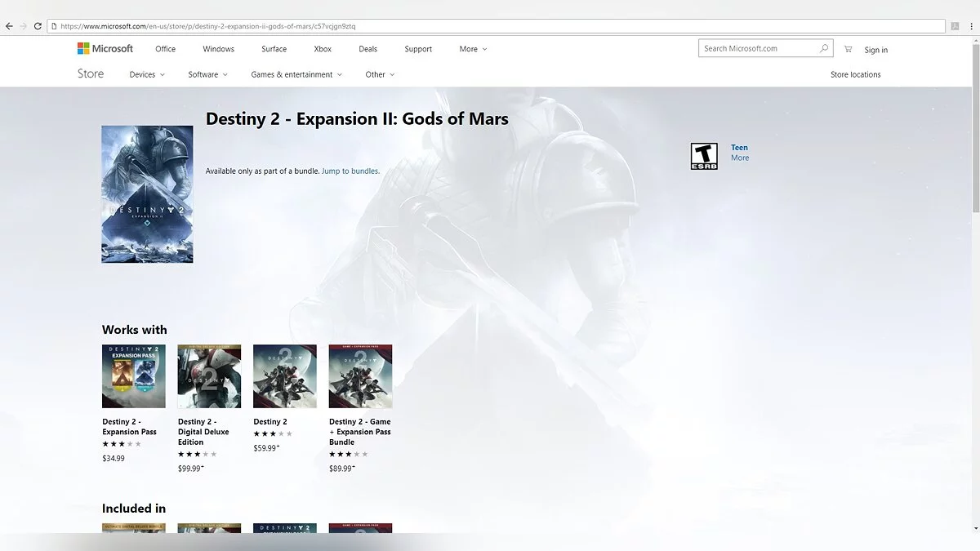
Task: Open the Office menu item
Action: 166,49
